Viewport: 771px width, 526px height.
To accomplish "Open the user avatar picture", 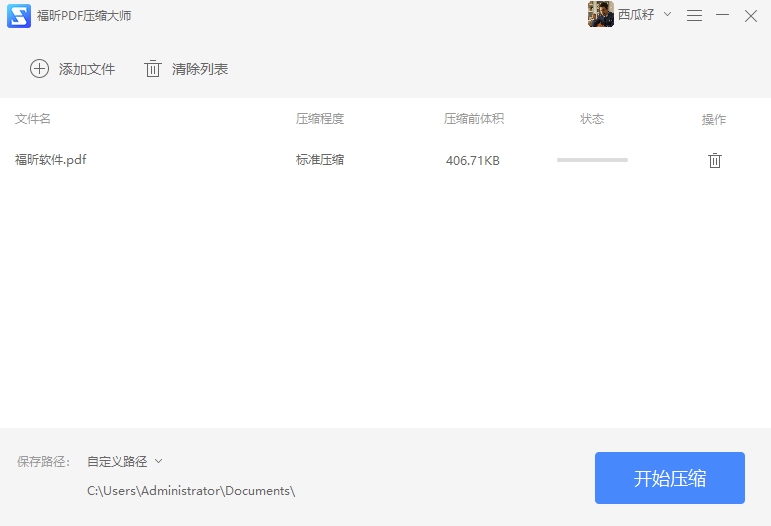I will click(601, 14).
